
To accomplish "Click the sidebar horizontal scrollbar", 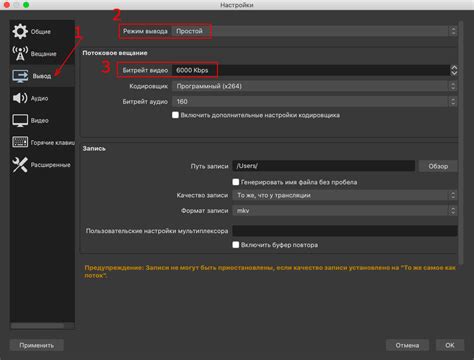I will (37, 325).
